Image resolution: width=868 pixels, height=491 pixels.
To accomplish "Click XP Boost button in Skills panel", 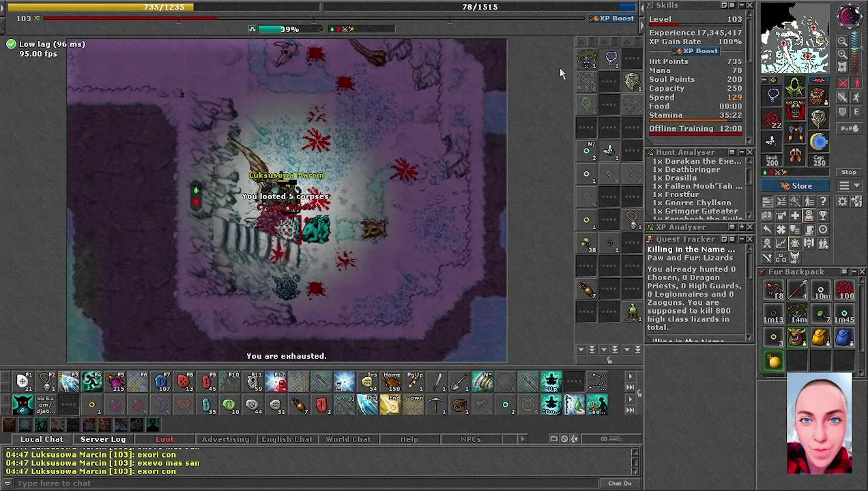I will pyautogui.click(x=695, y=51).
